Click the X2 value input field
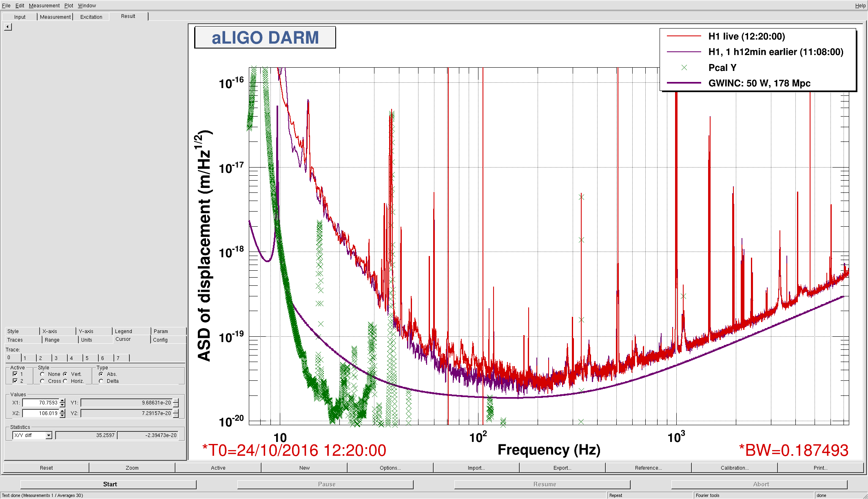Screen dimensions: 868x499 [x=41, y=413]
